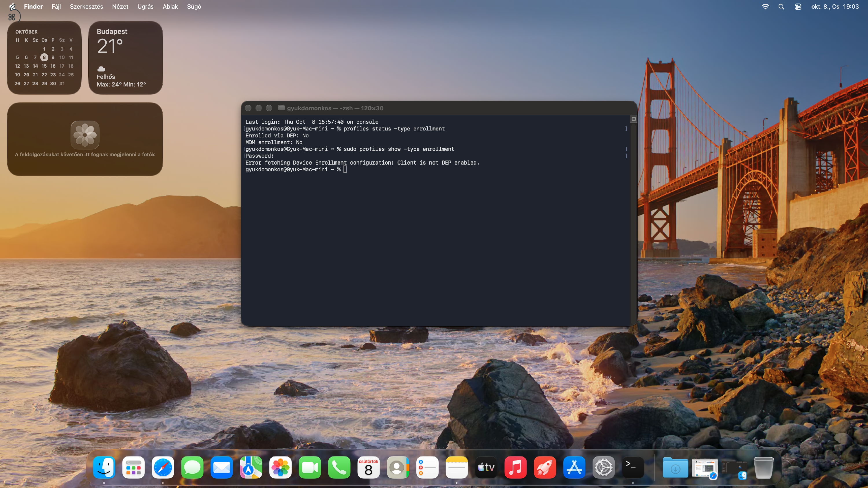This screenshot has height=488, width=868.
Task: Click the 'Client is not DEP enabled' line
Action: pos(362,163)
